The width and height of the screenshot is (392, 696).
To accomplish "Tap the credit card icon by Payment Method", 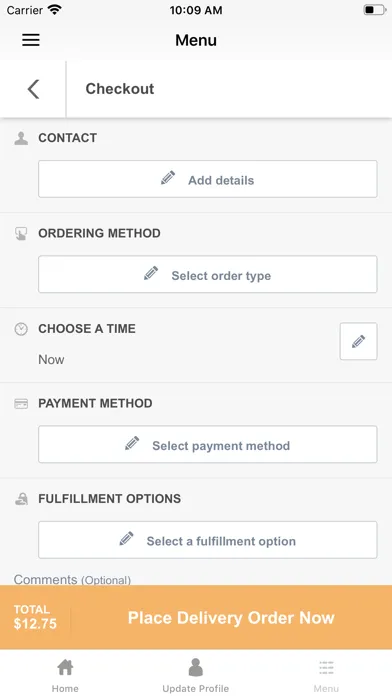I will click(21, 403).
